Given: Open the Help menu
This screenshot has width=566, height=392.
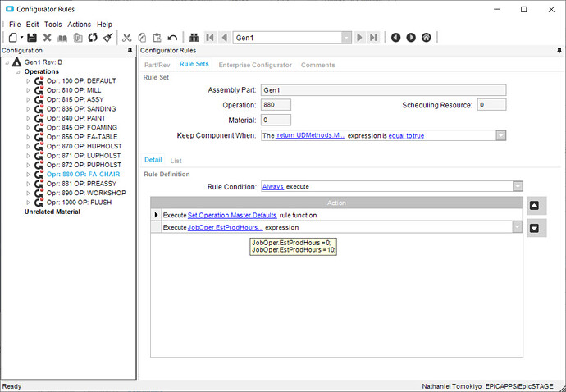Looking at the screenshot, I should pyautogui.click(x=104, y=25).
